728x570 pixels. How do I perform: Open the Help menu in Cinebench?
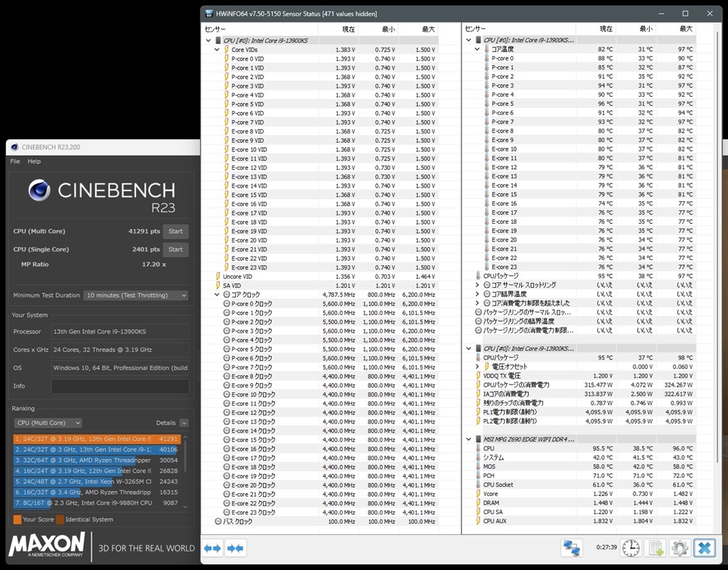click(x=34, y=161)
